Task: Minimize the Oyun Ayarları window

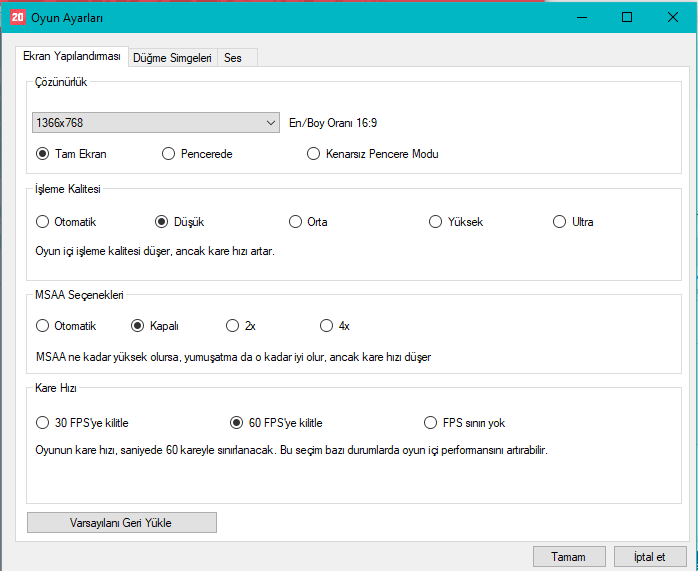Action: [x=582, y=17]
